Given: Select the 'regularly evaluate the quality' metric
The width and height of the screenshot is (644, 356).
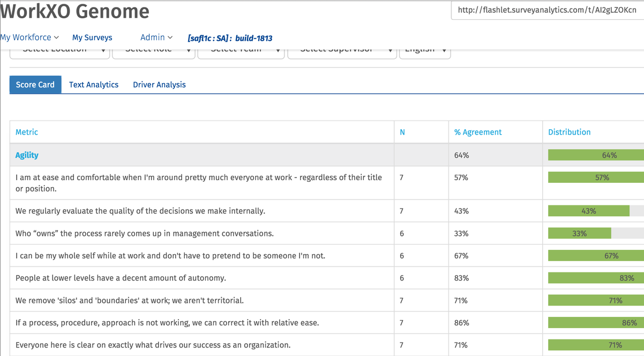Looking at the screenshot, I should click(x=140, y=211).
